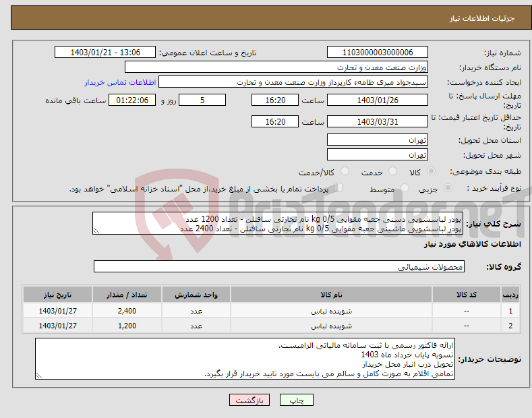The width and height of the screenshot is (532, 418).
Task: Click unit cell عدد in row 2
Action: click(x=196, y=326)
